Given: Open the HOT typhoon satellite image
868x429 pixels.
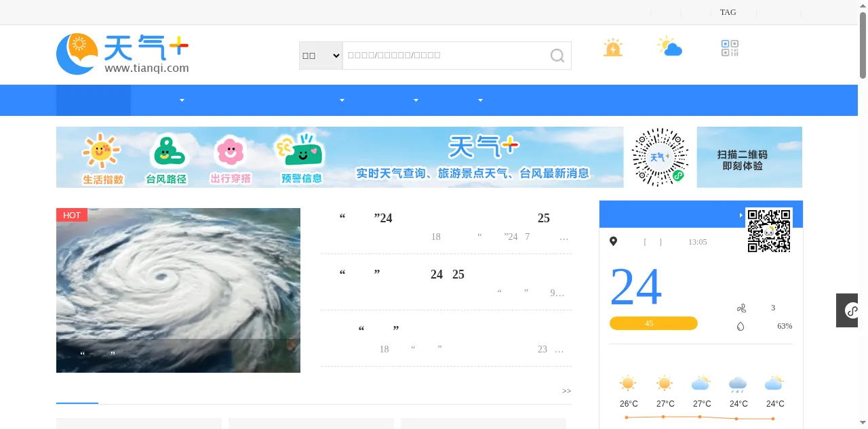Looking at the screenshot, I should [178, 290].
